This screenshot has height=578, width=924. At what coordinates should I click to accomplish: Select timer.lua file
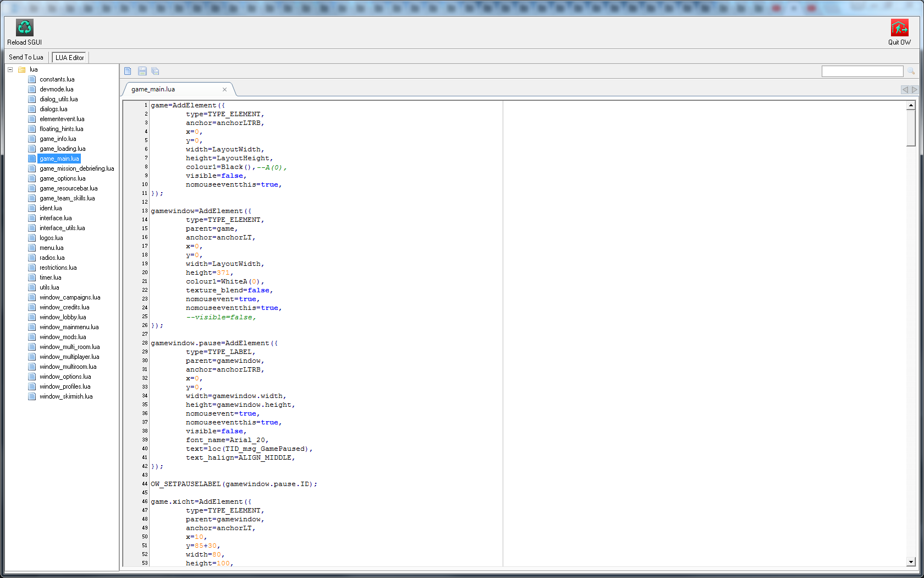coord(50,277)
